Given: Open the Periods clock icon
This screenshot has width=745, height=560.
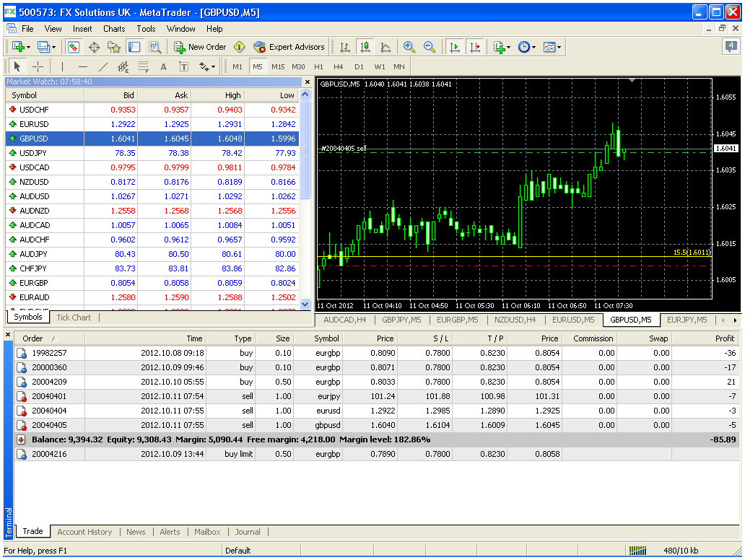Looking at the screenshot, I should tap(523, 47).
